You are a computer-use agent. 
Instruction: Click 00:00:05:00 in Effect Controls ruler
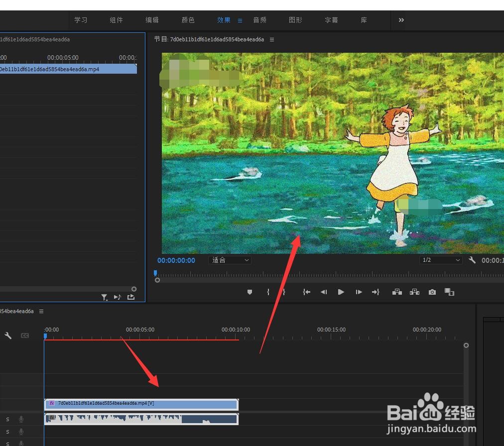pyautogui.click(x=63, y=58)
